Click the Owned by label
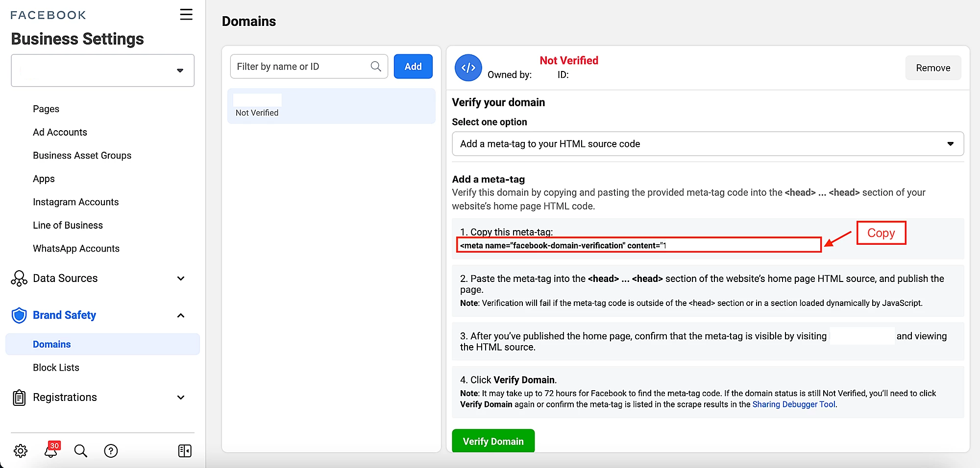 [x=510, y=75]
